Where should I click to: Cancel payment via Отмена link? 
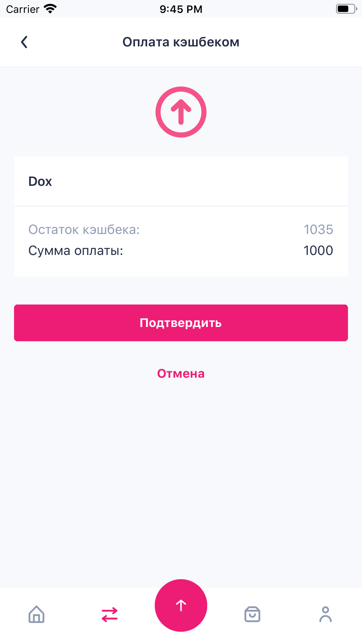(181, 373)
